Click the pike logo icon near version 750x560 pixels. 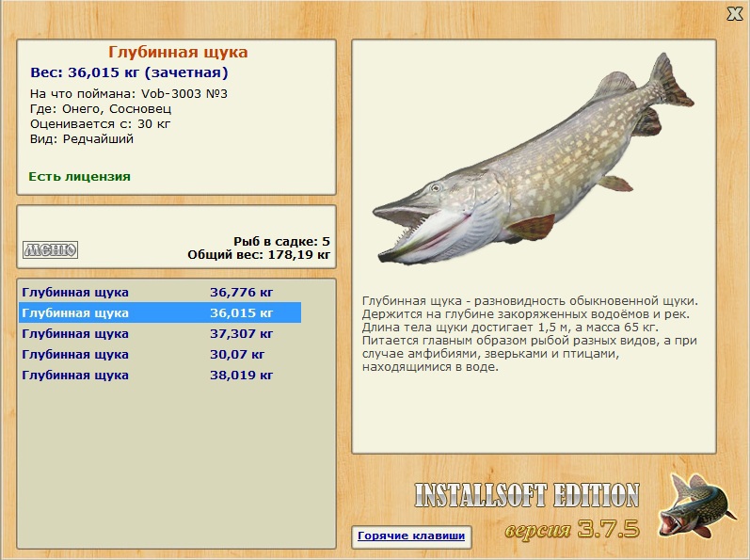[x=696, y=506]
